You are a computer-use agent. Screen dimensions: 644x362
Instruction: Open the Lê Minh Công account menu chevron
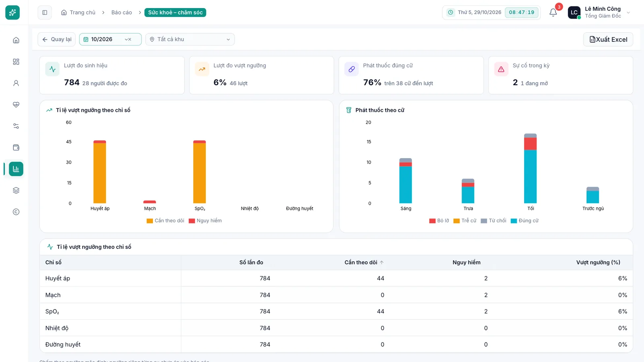tap(628, 12)
